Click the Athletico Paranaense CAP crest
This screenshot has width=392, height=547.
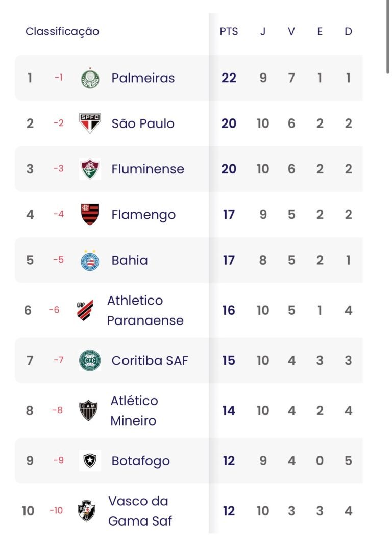coord(85,310)
